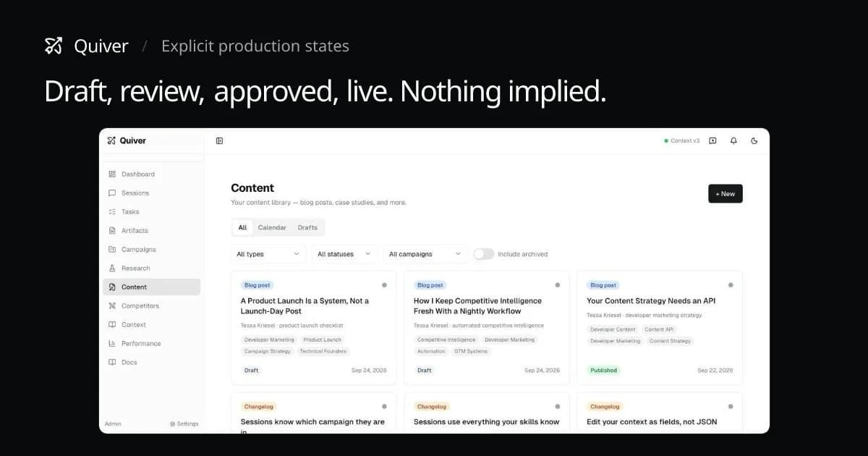Image resolution: width=868 pixels, height=456 pixels.
Task: Click the feedback icon beside Context v3
Action: click(712, 141)
